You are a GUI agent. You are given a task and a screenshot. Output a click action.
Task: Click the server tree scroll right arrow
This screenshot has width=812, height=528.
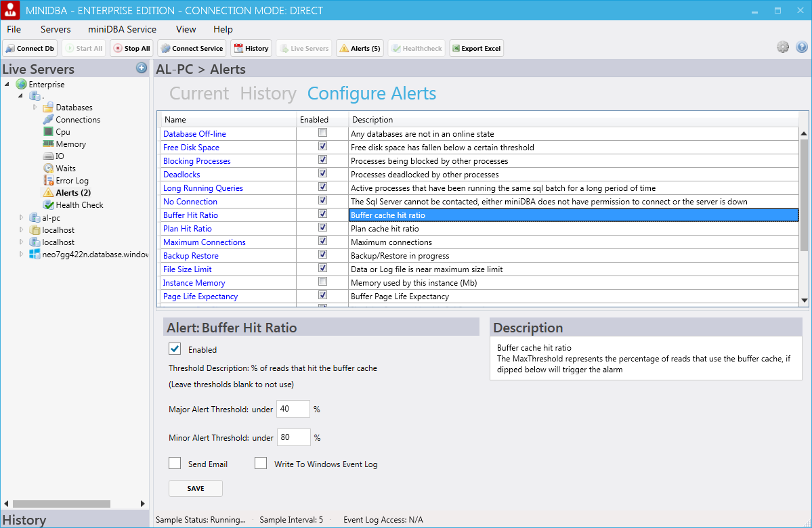click(143, 504)
